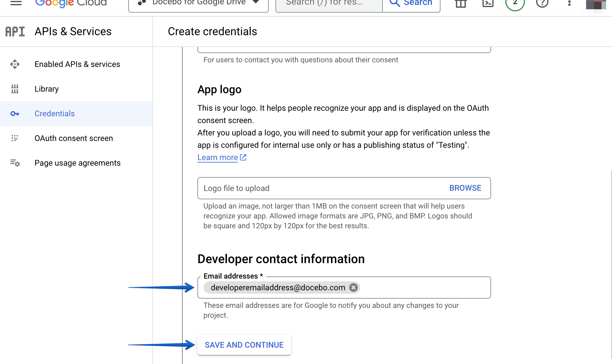The image size is (612, 364).
Task: Click the Credentials key icon in sidebar
Action: tap(14, 114)
